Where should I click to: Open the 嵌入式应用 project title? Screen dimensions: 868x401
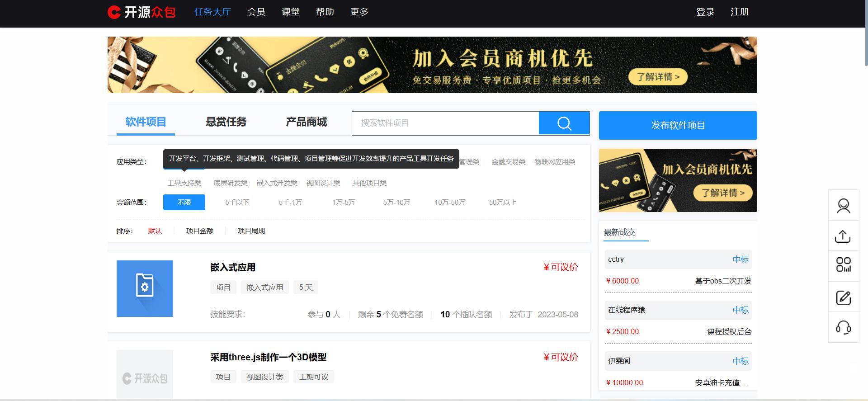[233, 268]
